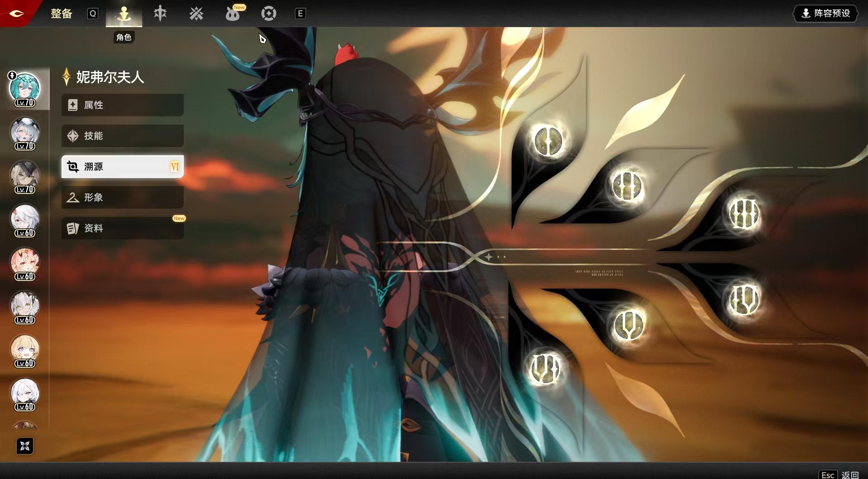Select the teal-haired Lv.70 character avatar

pyautogui.click(x=25, y=89)
